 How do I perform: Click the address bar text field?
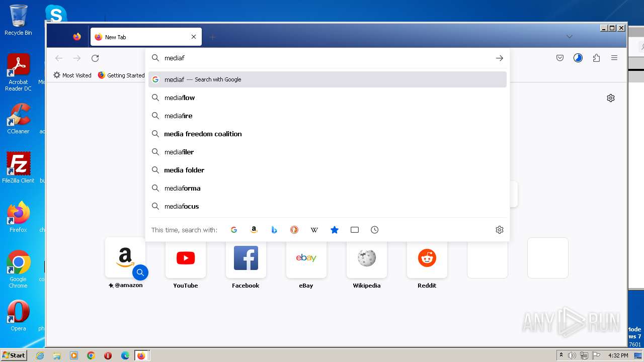(327, 58)
